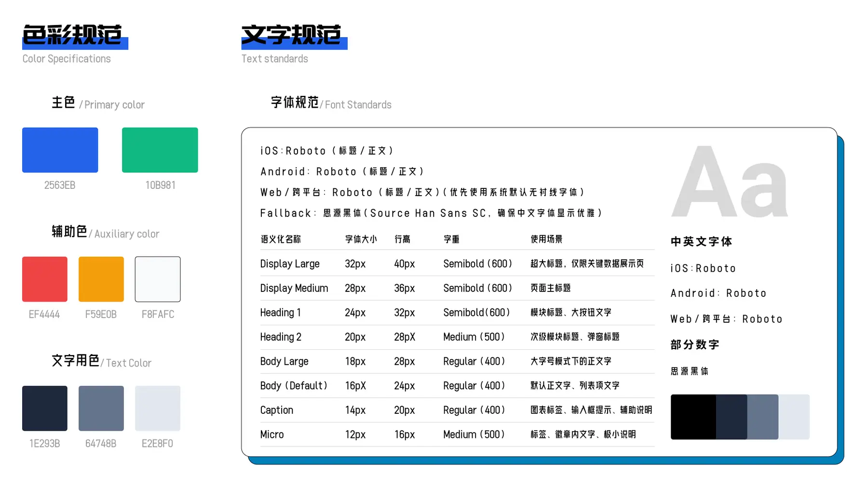The height and width of the screenshot is (488, 868).
Task: Click the pure black block in font palette strip
Action: tap(693, 417)
